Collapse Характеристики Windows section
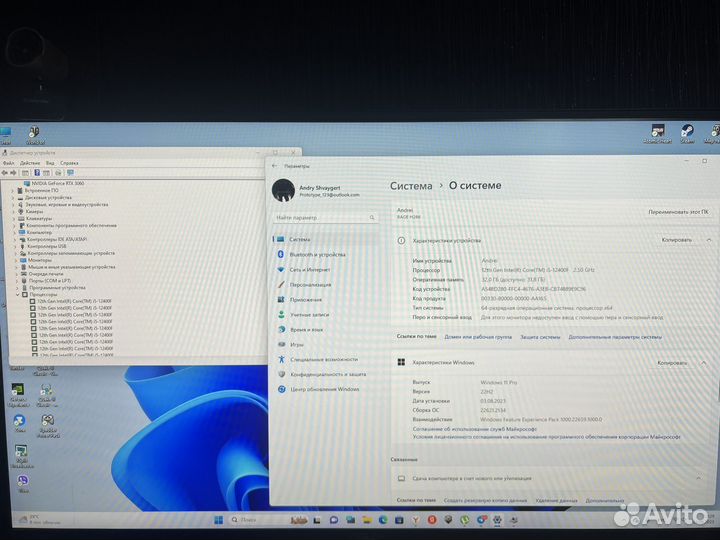This screenshot has width=720, height=540. pos(704,363)
